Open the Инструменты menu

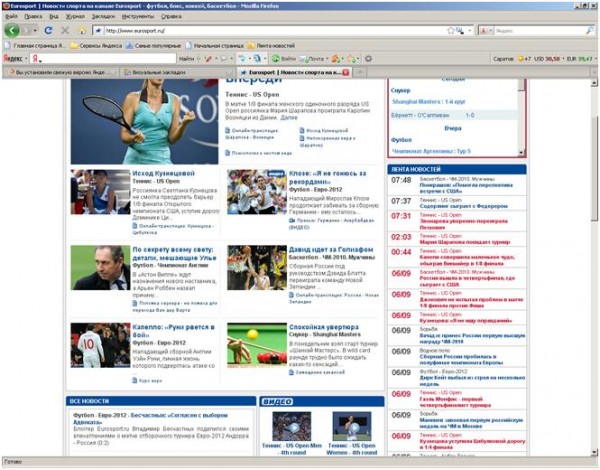click(x=138, y=16)
